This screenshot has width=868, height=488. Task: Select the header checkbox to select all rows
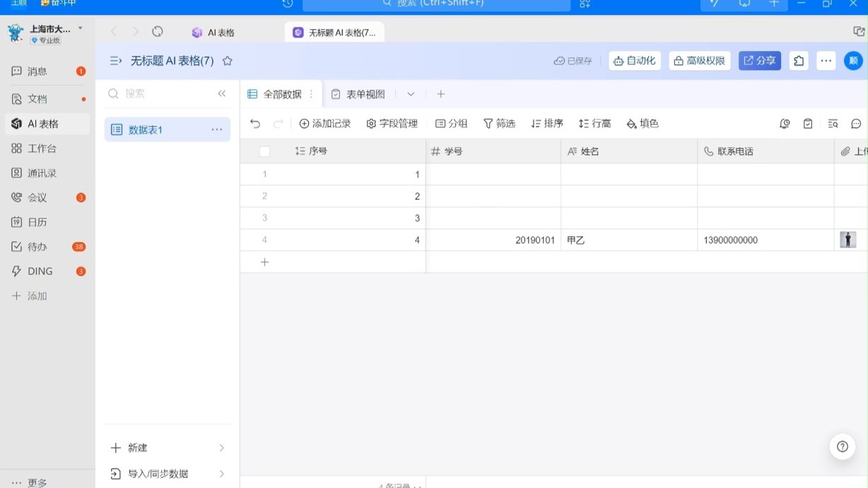tap(264, 151)
